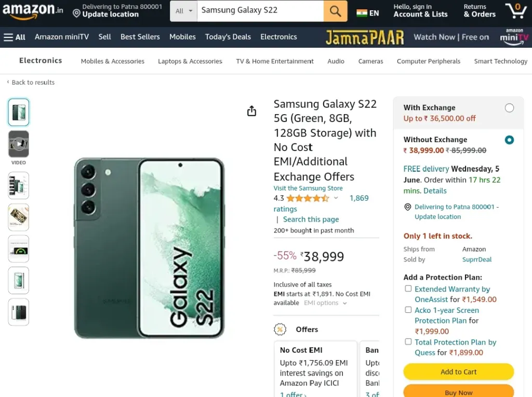Open the Best Sellers menu item
This screenshot has height=397, width=532.
click(140, 37)
